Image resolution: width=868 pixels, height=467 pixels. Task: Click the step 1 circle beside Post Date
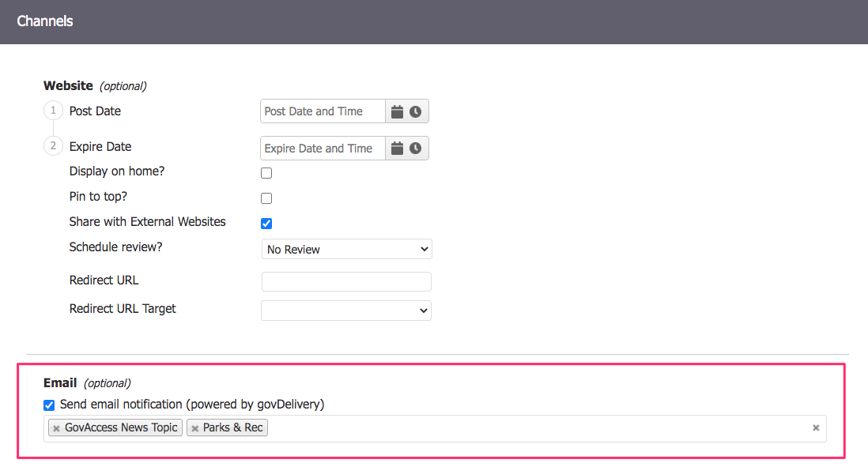click(x=53, y=111)
